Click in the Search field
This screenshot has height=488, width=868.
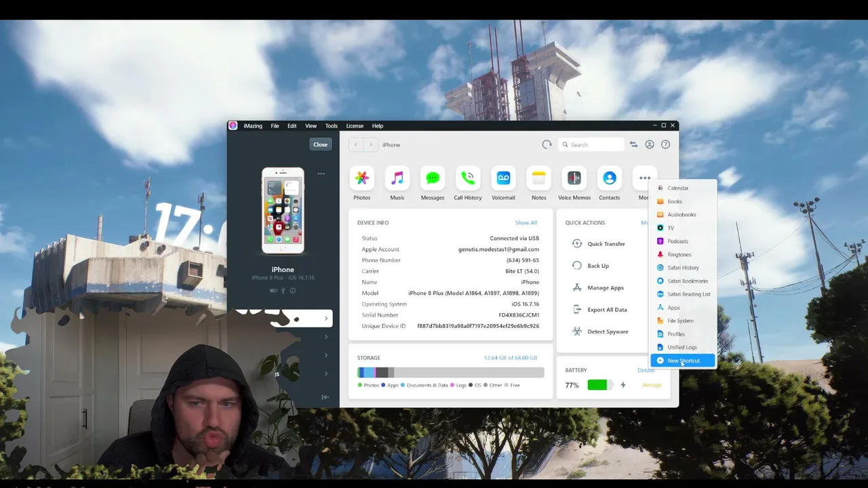pos(591,144)
